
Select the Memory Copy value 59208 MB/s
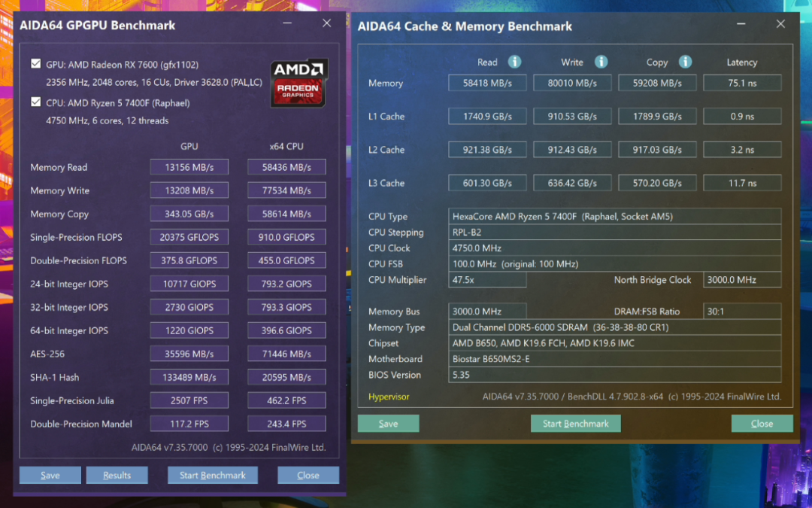pyautogui.click(x=657, y=83)
